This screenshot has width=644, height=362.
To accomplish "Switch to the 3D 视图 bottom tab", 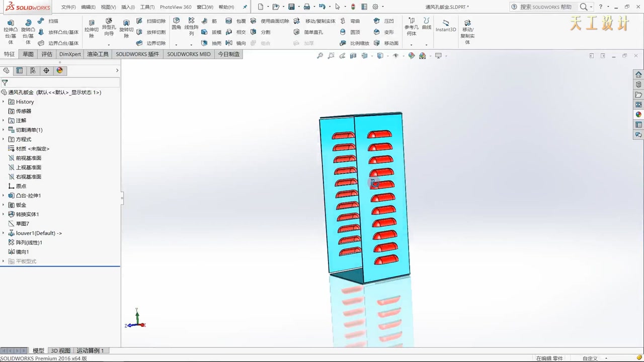I will point(61,350).
